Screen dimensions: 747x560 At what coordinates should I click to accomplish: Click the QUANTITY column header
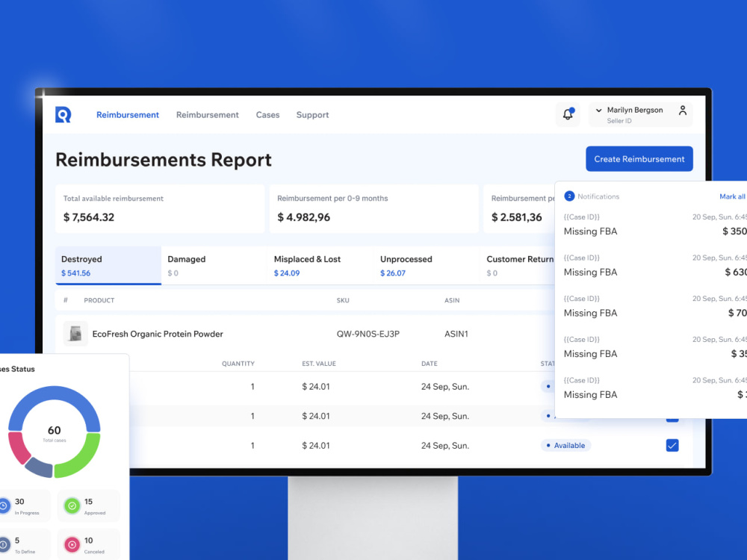coord(238,364)
